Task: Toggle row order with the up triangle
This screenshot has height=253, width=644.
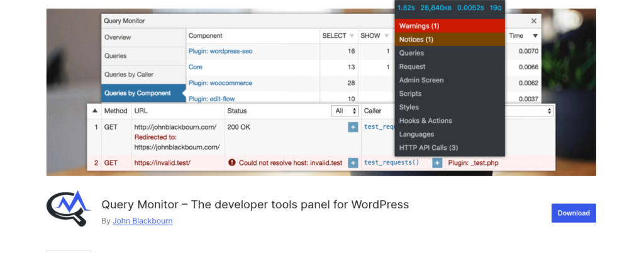Action: (x=95, y=111)
